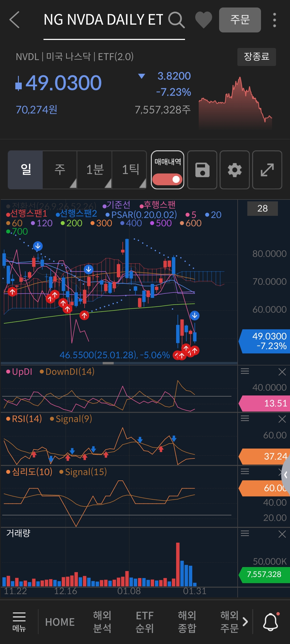Select the 일 daily chart tab
Screen dimensions: 290x644
pos(26,170)
